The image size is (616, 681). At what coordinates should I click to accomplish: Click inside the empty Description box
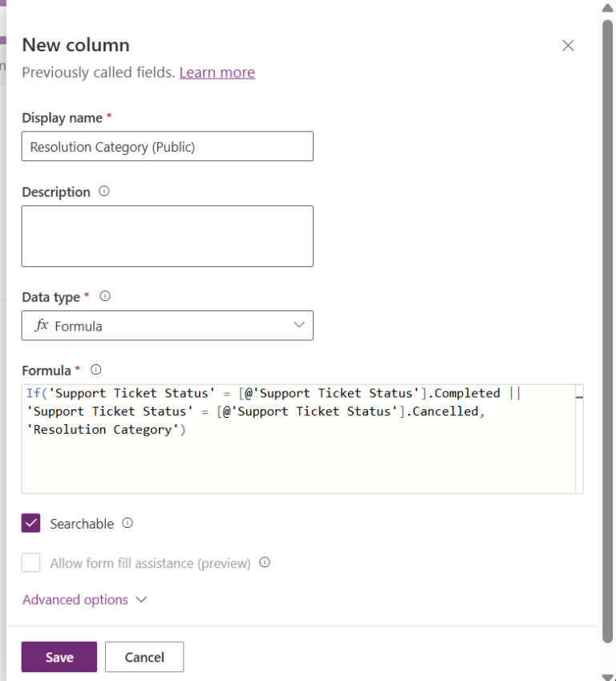tap(167, 235)
